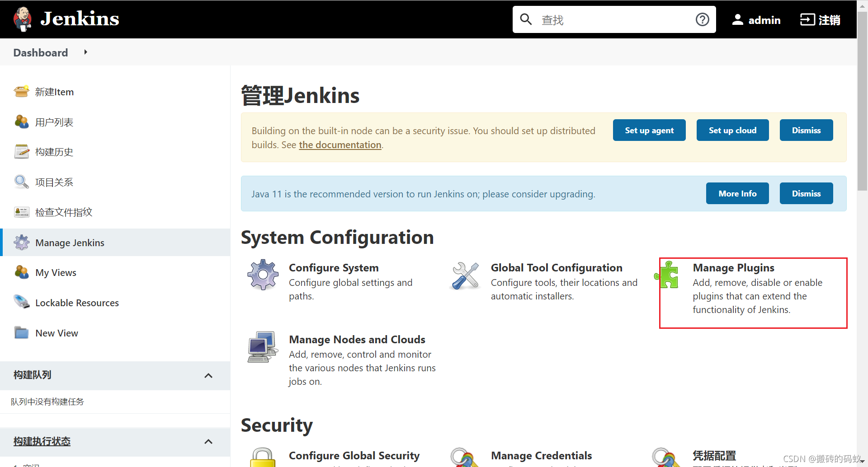Click 构建执行状态 heading link
Image resolution: width=868 pixels, height=467 pixels.
(42, 441)
